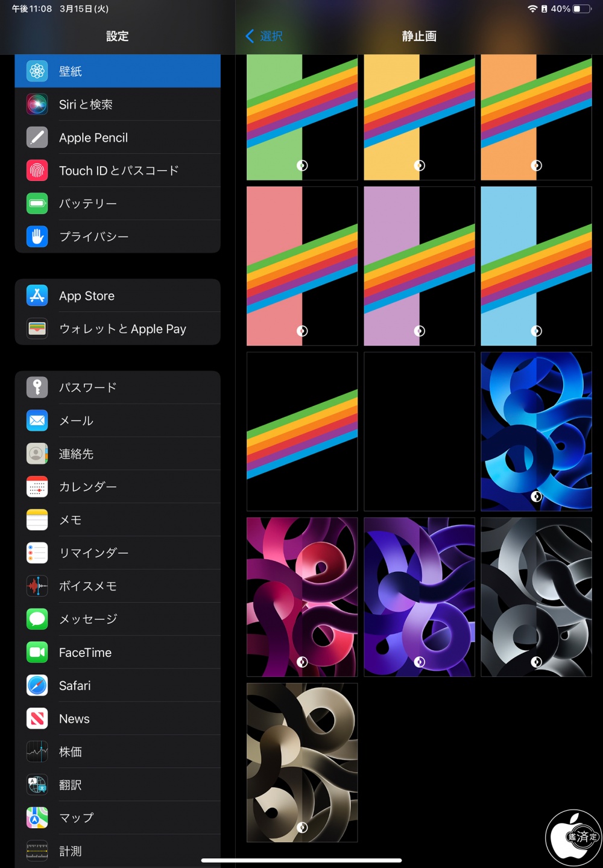Tap the red News icon
Viewport: 603px width, 868px height.
tap(37, 718)
